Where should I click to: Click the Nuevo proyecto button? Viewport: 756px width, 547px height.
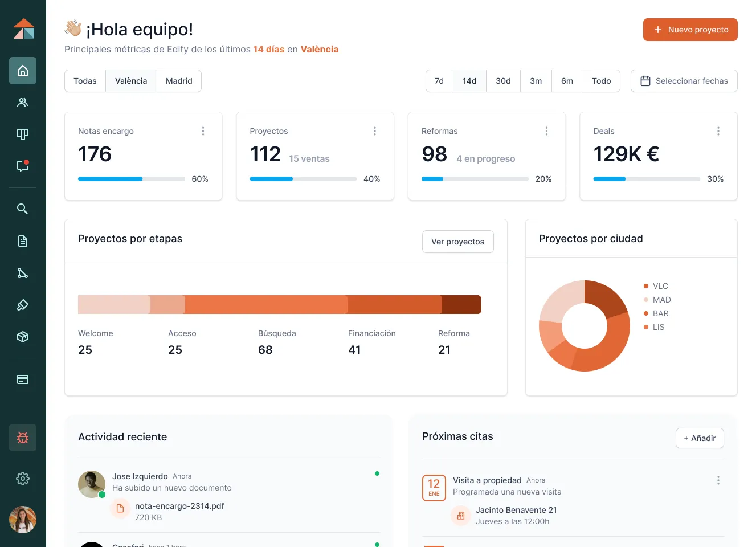690,30
